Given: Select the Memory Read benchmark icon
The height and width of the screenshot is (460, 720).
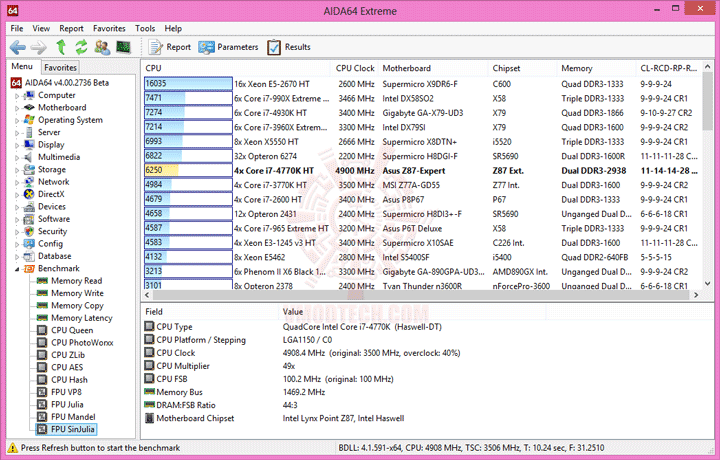Looking at the screenshot, I should [x=42, y=280].
